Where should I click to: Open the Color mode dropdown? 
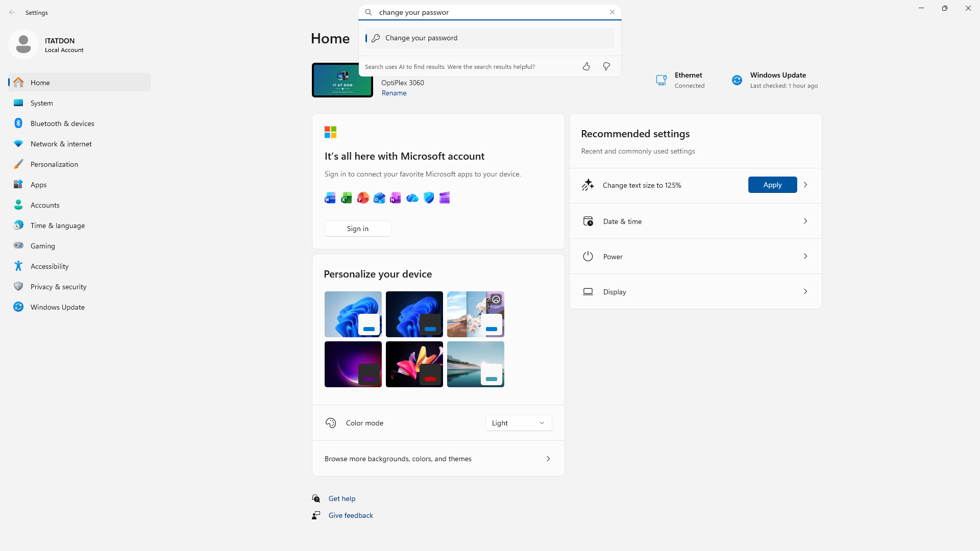click(x=519, y=423)
